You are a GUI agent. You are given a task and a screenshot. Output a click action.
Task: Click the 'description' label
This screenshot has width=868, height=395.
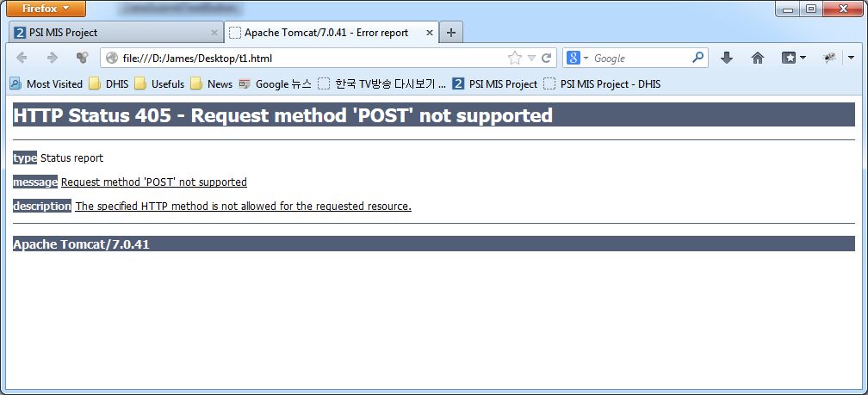click(x=42, y=207)
